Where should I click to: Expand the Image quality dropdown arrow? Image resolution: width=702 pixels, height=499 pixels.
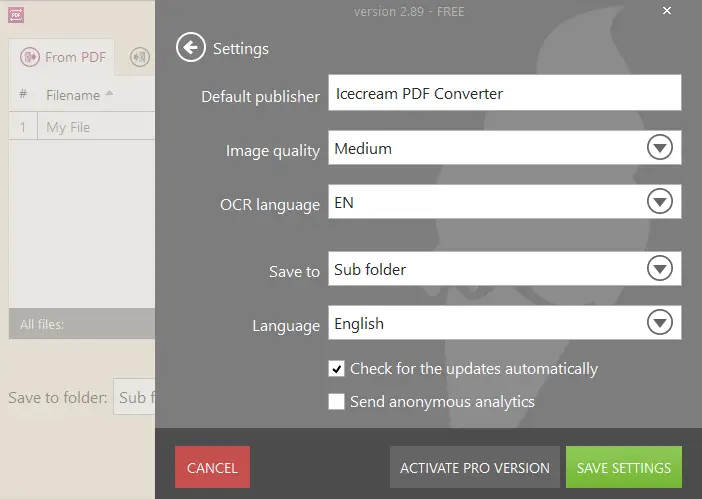coord(659,149)
